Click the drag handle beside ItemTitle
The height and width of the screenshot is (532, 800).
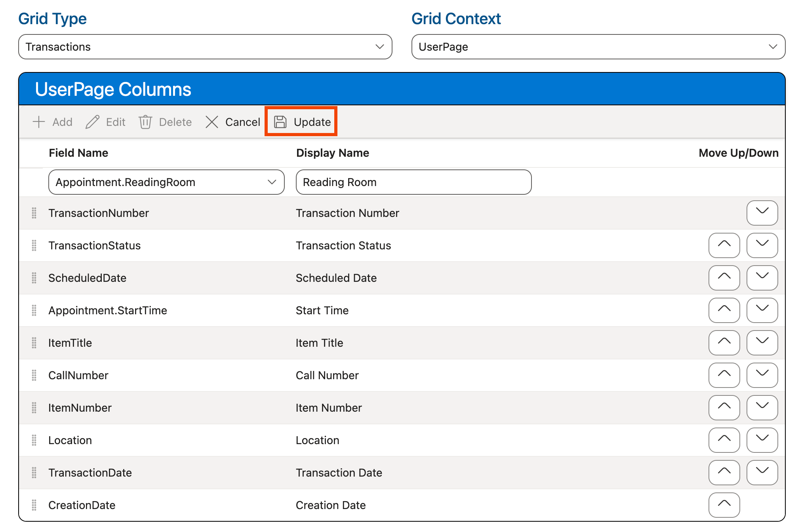(x=34, y=343)
